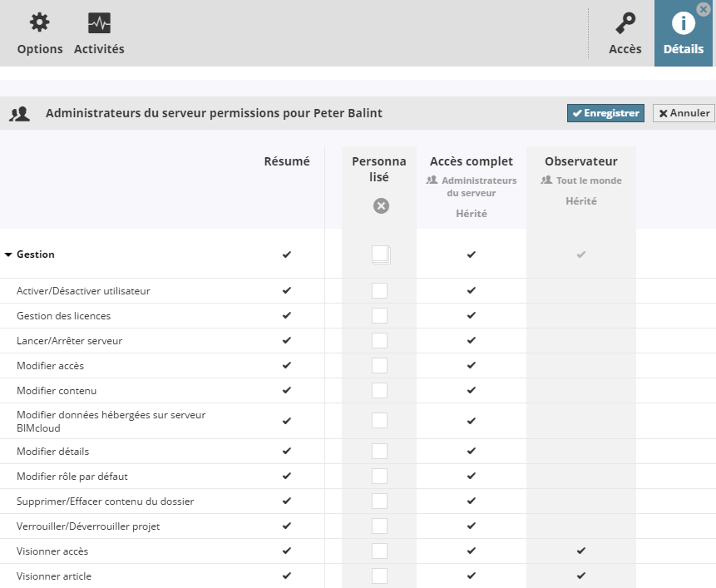Click the user group icon beside the permissions title
Screen dimensions: 716x588
pyautogui.click(x=19, y=114)
